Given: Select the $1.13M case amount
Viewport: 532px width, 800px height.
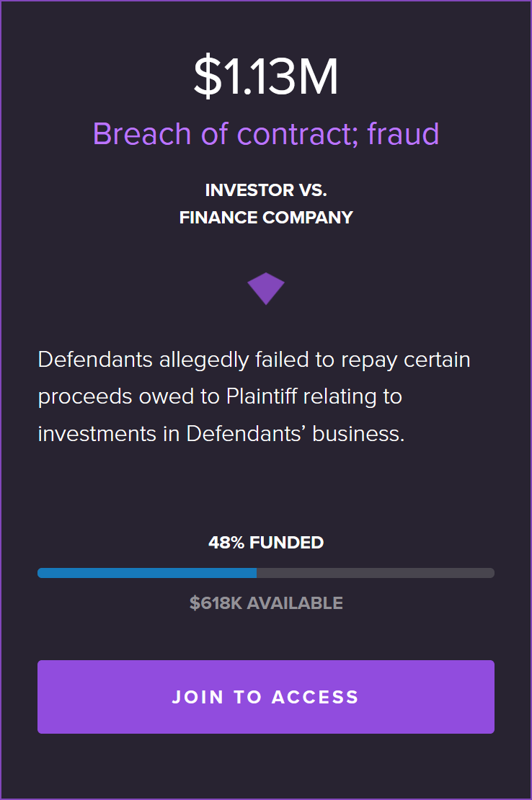Looking at the screenshot, I should click(x=266, y=76).
